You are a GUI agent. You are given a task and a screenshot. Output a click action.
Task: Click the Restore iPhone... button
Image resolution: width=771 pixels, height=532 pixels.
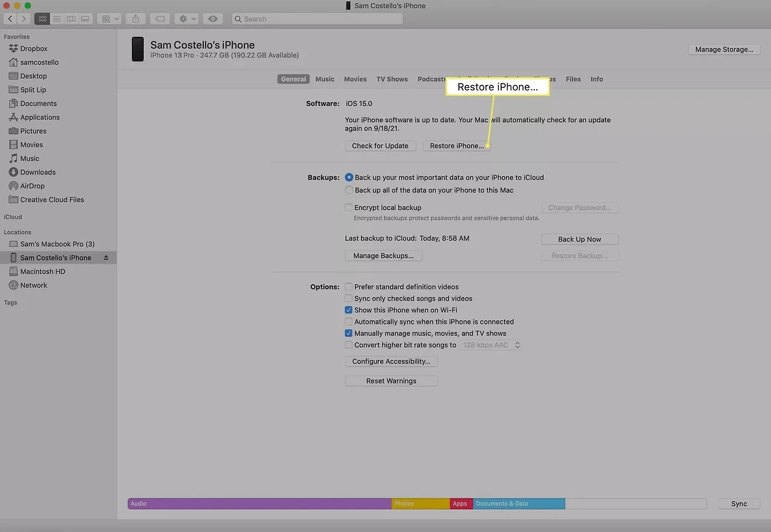[x=457, y=146]
